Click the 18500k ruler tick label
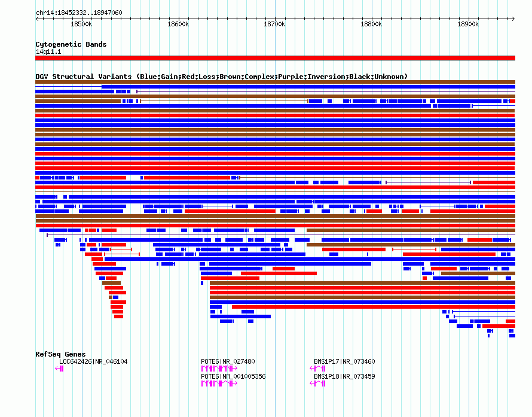This screenshot has height=417, width=532. pos(81,24)
